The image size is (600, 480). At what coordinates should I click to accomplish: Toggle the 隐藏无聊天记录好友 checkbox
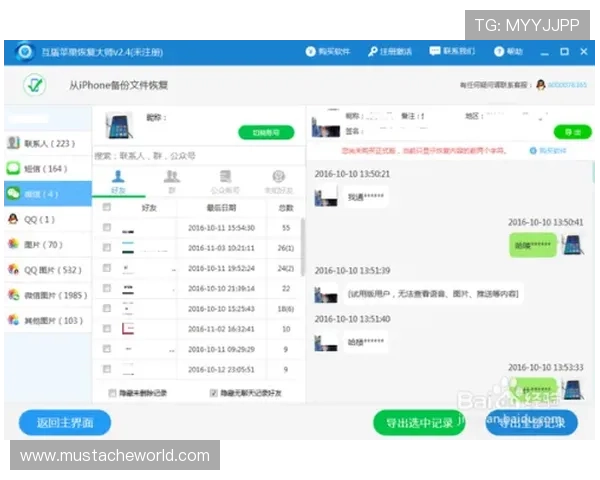(x=214, y=393)
